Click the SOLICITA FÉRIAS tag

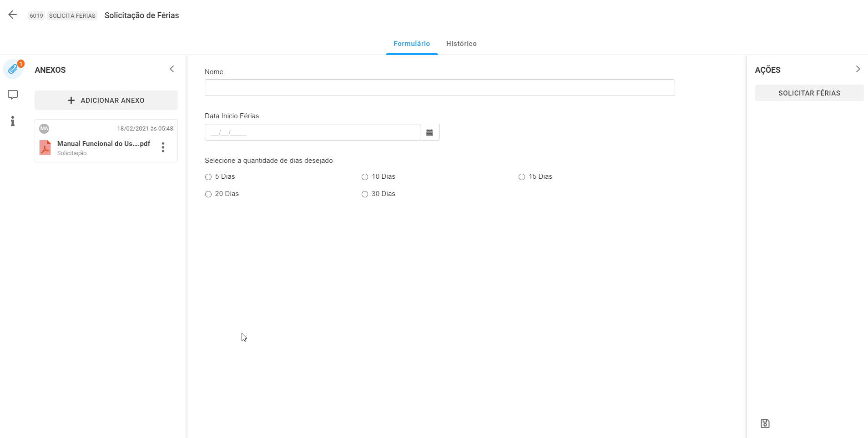pyautogui.click(x=72, y=16)
